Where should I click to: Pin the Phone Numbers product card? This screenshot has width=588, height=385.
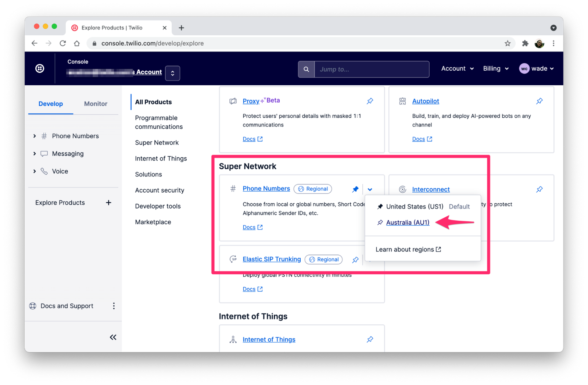355,189
